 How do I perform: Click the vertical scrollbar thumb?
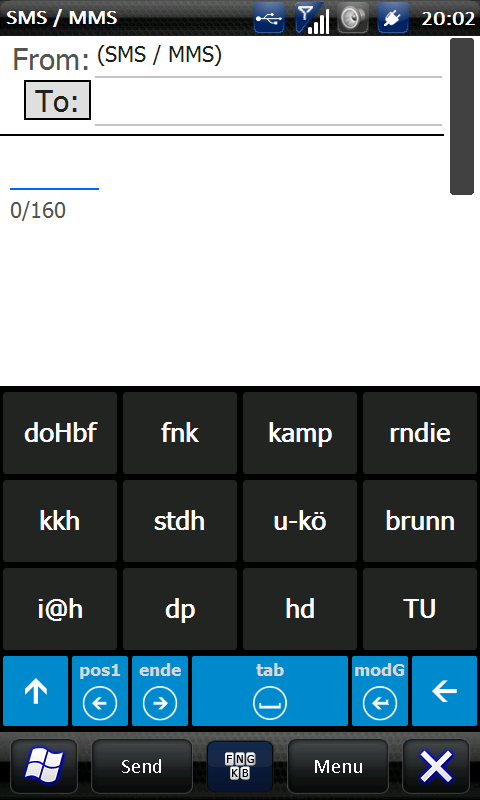462,116
